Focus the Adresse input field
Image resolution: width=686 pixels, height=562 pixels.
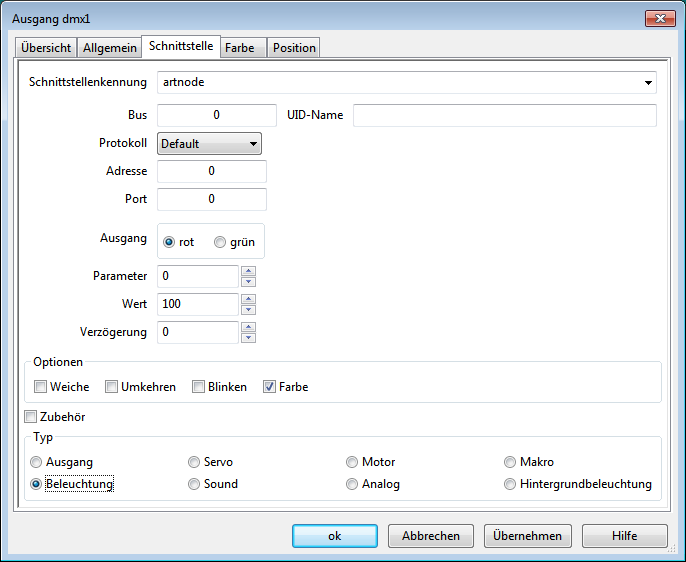click(211, 171)
